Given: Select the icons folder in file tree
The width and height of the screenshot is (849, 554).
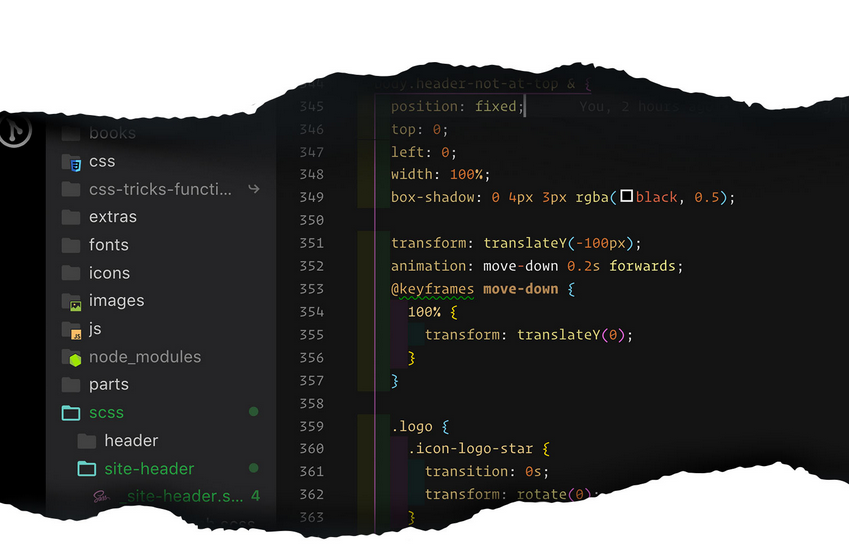Looking at the screenshot, I should [x=109, y=273].
